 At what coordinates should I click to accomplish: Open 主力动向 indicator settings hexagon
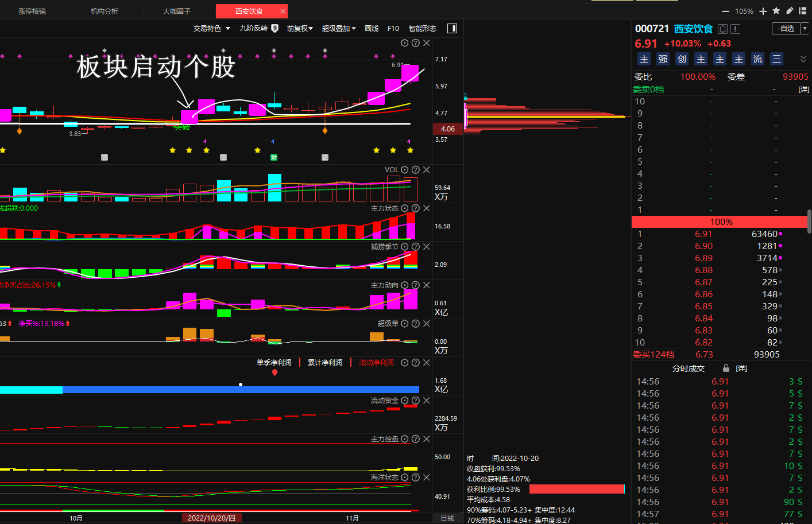[x=405, y=285]
